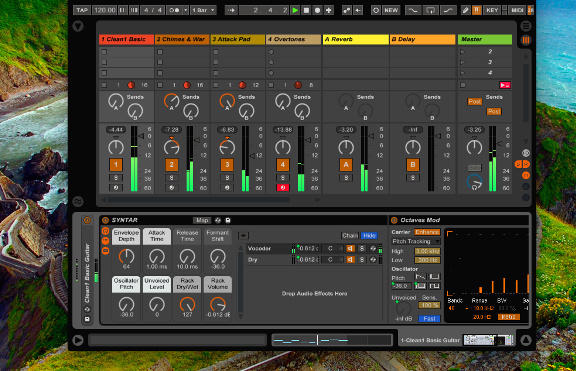Screen dimensions: 576x371
Task: Click the MIDI arrangement overdub plus icon
Action: coord(329,10)
